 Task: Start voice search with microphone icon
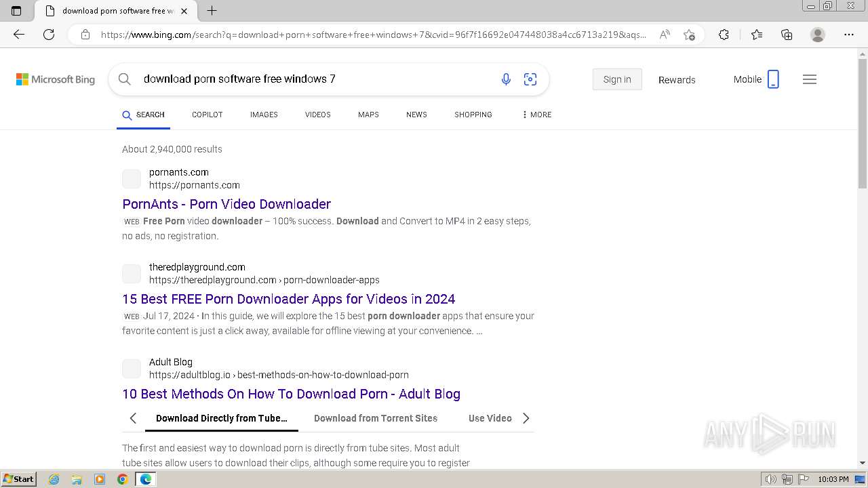(506, 79)
